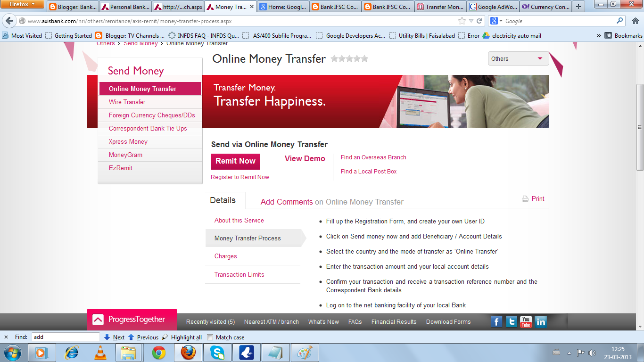Click Register to Remit Now link
The image size is (644, 362).
click(x=240, y=177)
